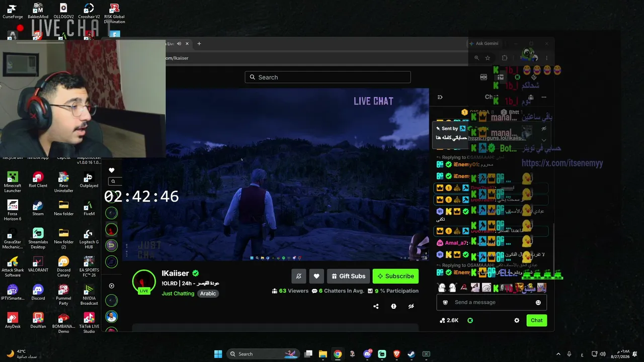Open Streamlabs Desktop shortcut
The image size is (644, 362).
point(38,238)
